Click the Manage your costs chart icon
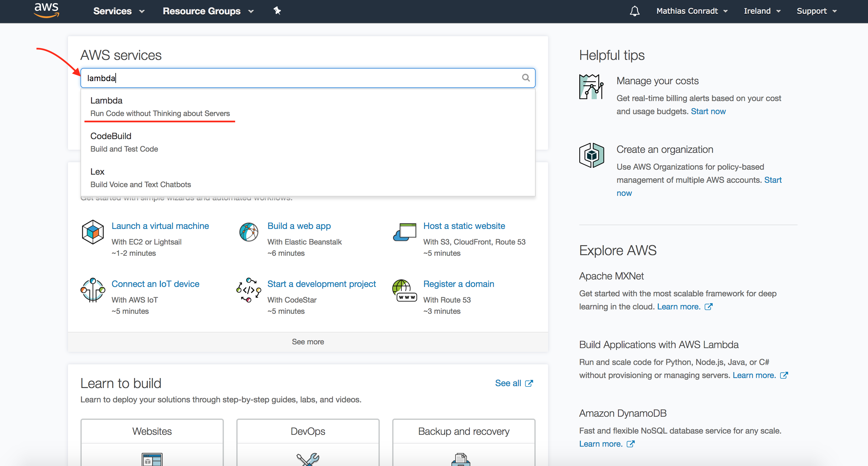The image size is (868, 466). pyautogui.click(x=591, y=87)
